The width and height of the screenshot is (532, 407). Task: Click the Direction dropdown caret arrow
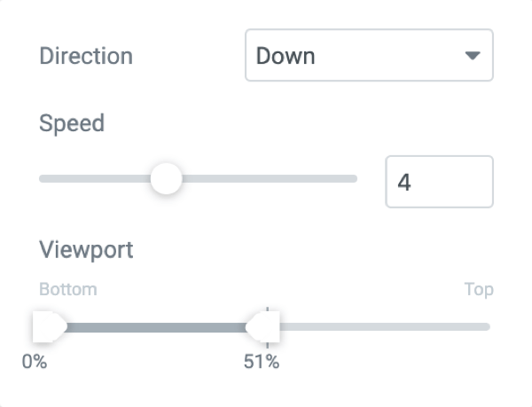[x=473, y=56]
